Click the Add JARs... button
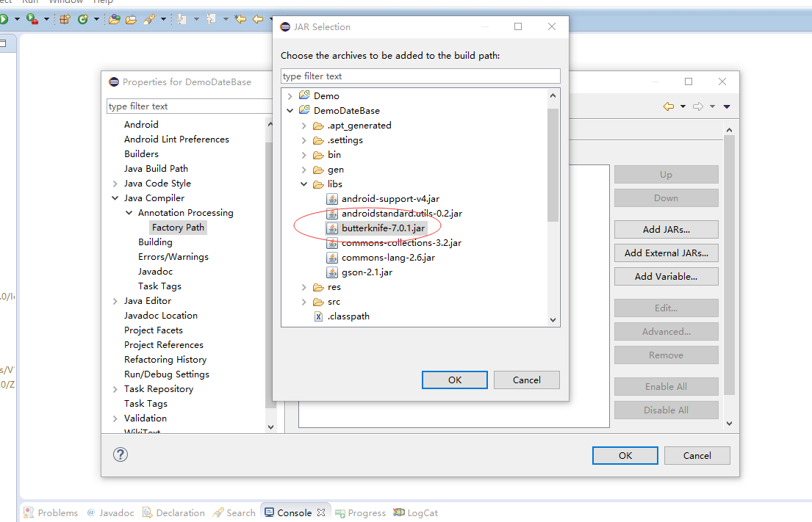This screenshot has height=522, width=812. (666, 229)
